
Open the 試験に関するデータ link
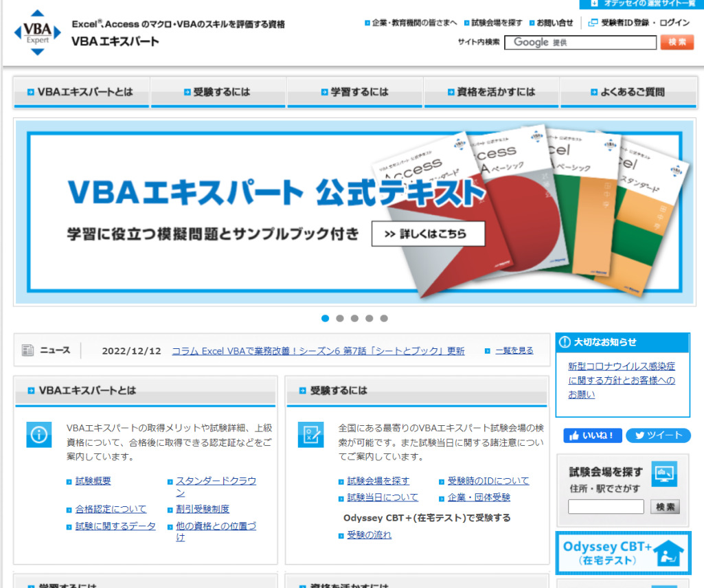click(x=115, y=526)
